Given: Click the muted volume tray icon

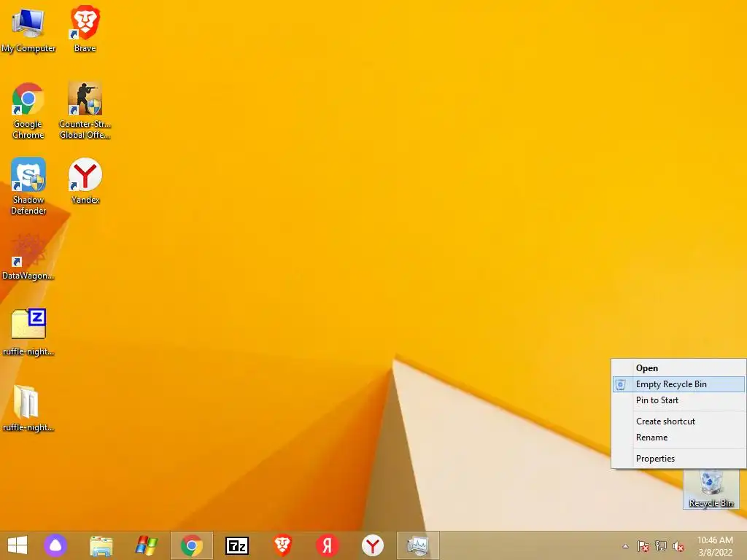Looking at the screenshot, I should 678,546.
